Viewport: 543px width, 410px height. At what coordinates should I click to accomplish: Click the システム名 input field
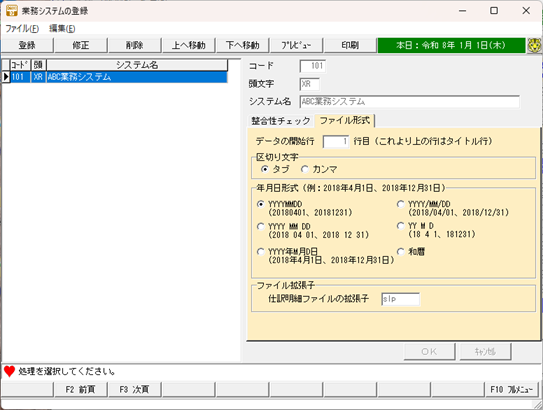410,102
